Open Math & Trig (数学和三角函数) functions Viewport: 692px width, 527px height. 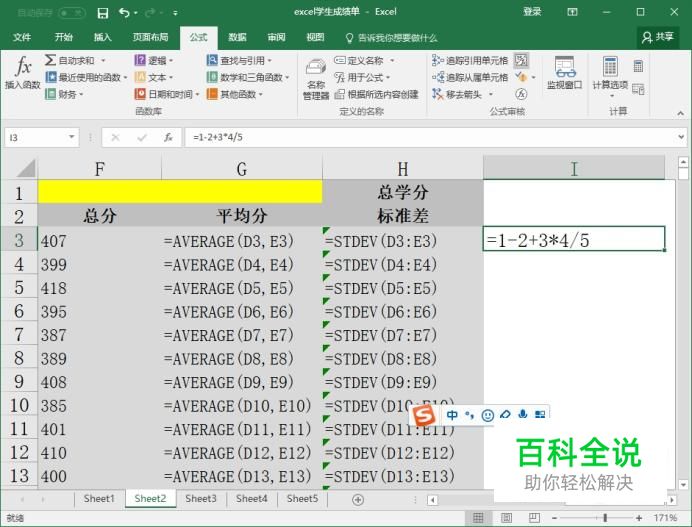point(248,77)
